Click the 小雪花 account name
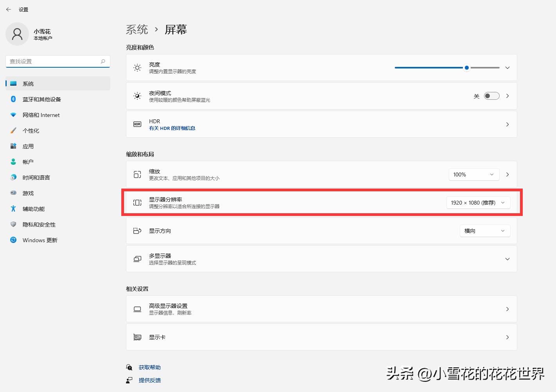Viewport: 556px width, 392px height. tap(42, 31)
